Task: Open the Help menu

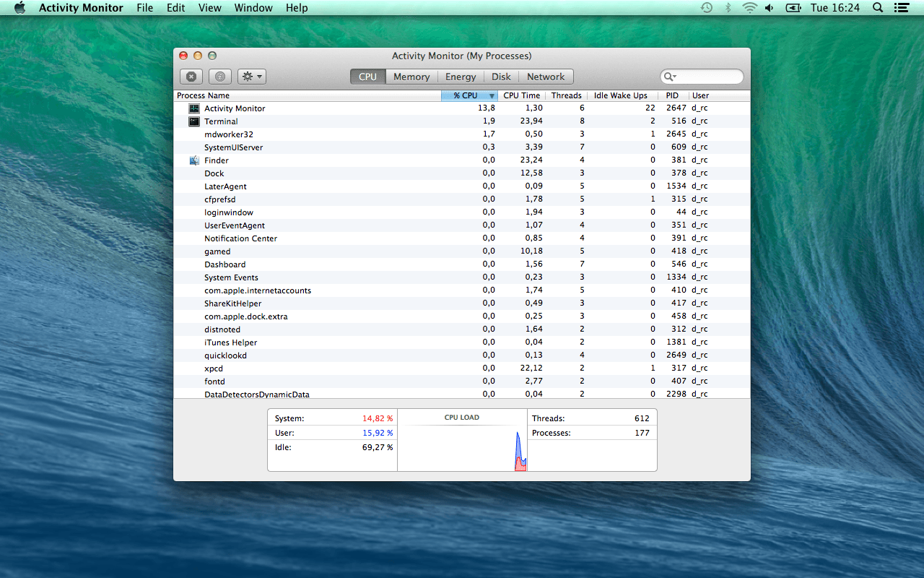Action: (x=297, y=8)
